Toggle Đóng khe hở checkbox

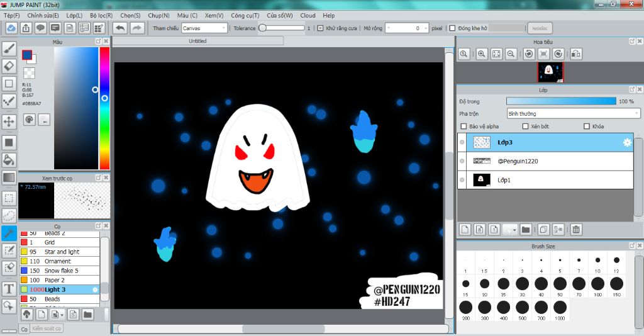[x=452, y=28]
